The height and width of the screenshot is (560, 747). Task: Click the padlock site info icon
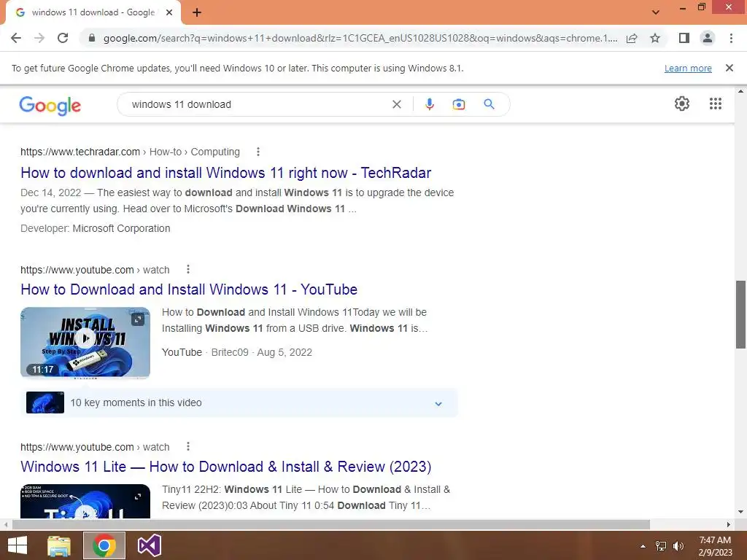[92, 38]
